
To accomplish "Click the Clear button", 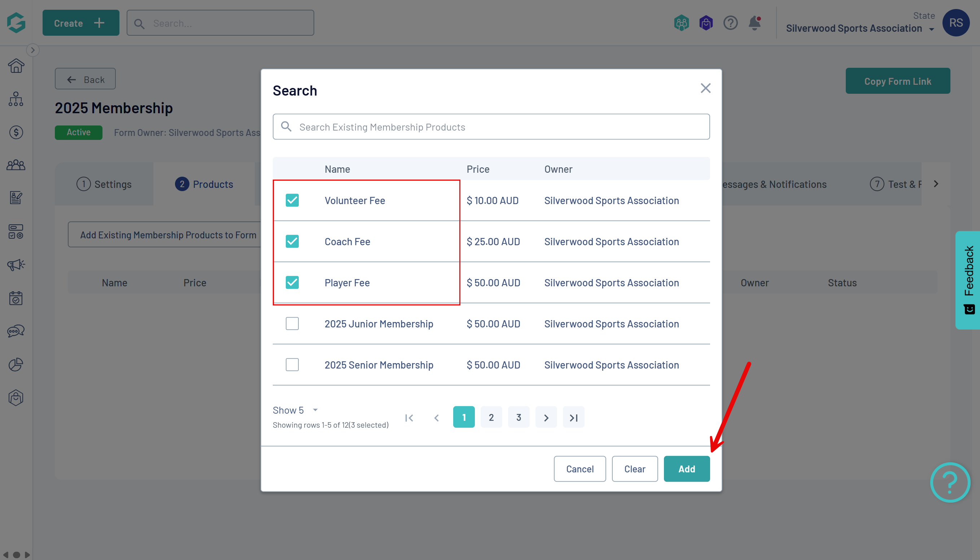I will (634, 469).
